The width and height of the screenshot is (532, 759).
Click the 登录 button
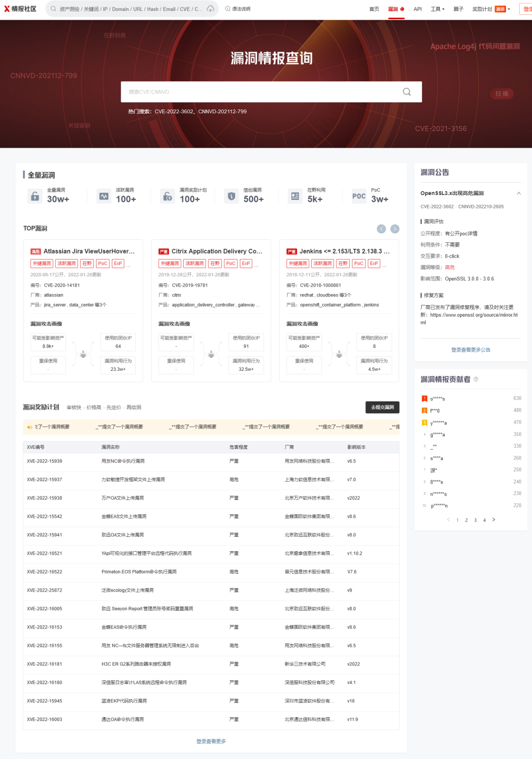point(526,9)
